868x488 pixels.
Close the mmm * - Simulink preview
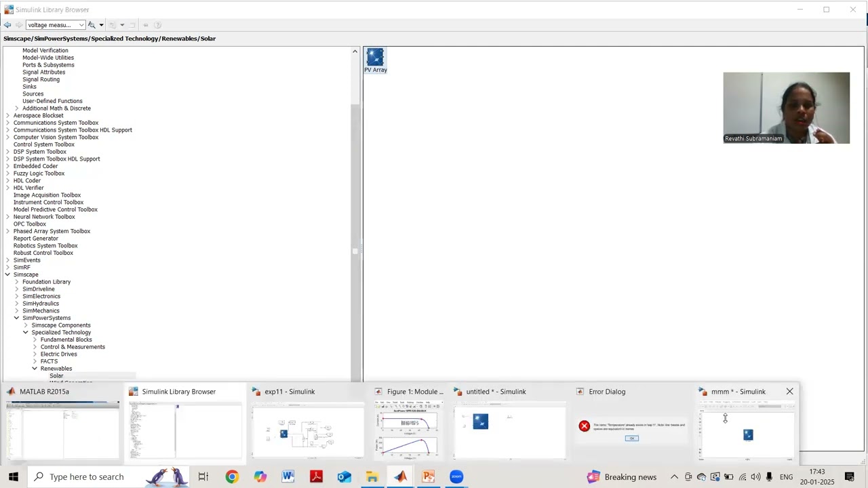pos(789,392)
